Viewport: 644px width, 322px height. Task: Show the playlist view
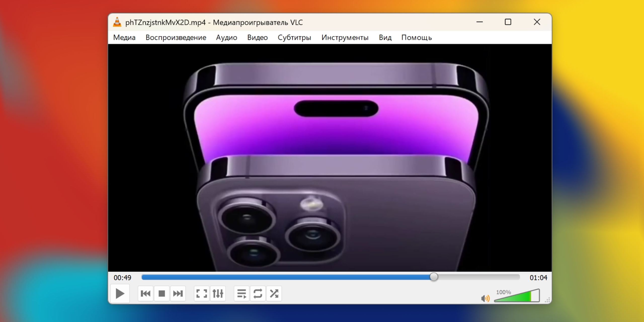coord(241,293)
